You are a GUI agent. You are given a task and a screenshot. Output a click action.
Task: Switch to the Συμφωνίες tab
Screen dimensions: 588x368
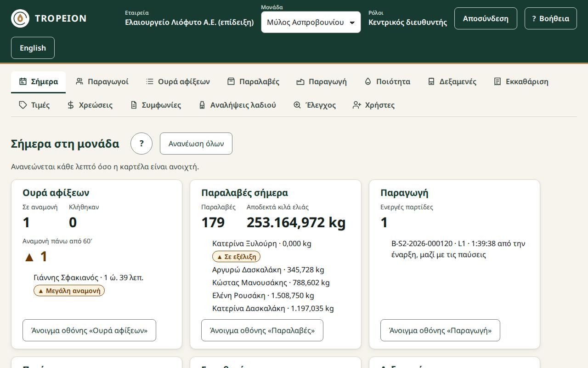click(155, 105)
